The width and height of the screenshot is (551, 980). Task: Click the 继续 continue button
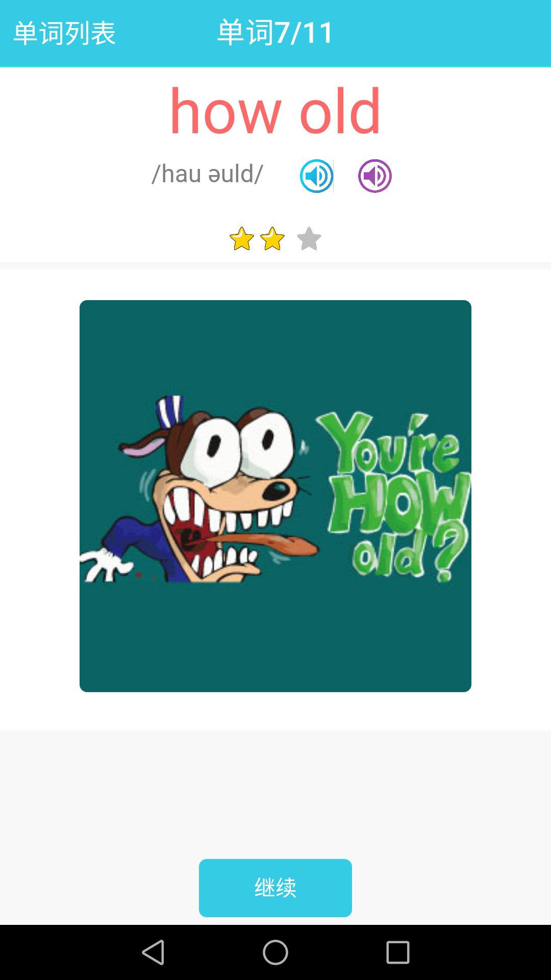point(275,888)
